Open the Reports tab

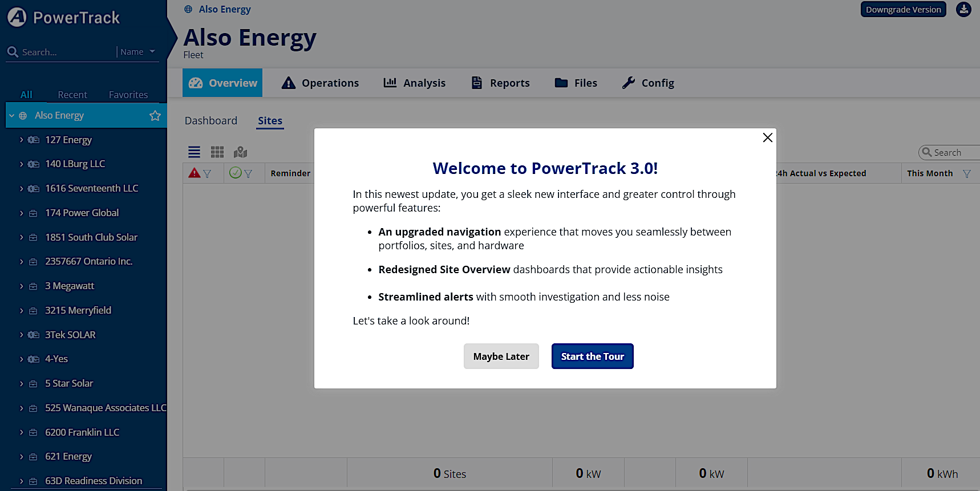[x=500, y=83]
